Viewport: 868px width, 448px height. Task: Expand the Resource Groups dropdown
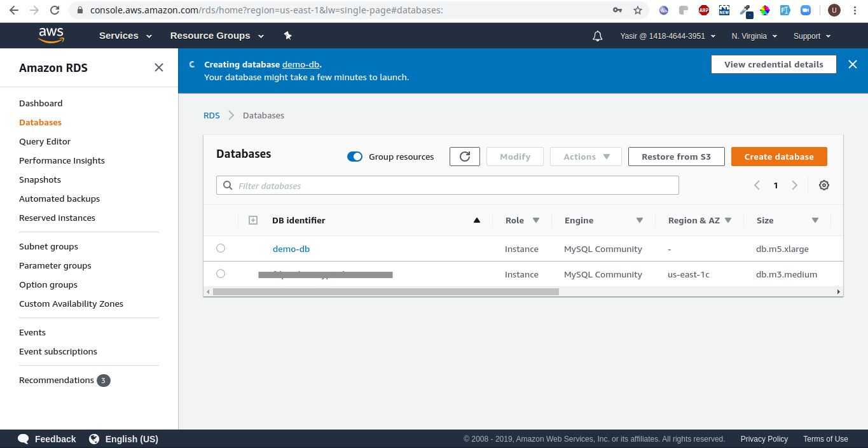coord(216,36)
